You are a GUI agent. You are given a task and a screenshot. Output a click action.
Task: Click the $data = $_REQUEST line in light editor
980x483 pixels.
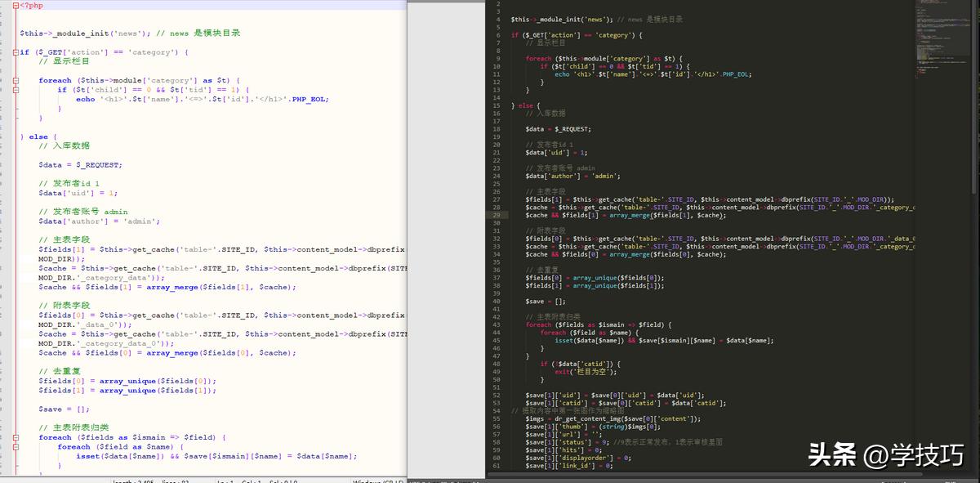point(80,165)
